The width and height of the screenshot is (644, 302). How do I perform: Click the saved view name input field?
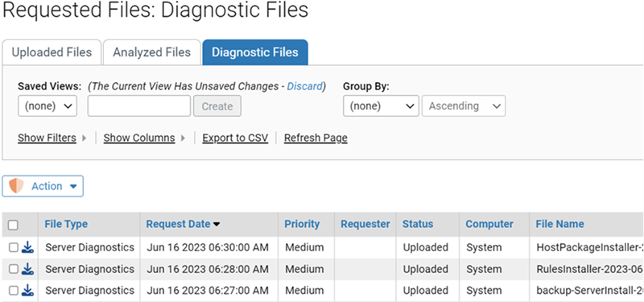(x=139, y=106)
